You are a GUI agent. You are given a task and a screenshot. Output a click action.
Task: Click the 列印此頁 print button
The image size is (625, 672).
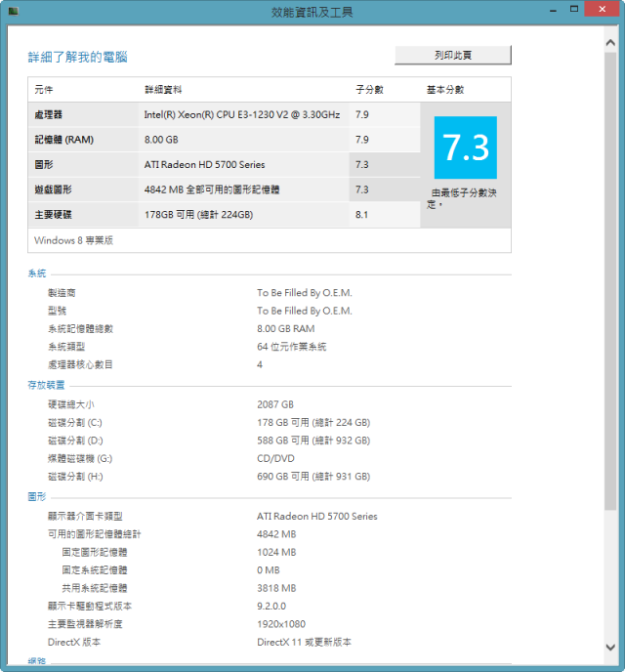pos(453,55)
